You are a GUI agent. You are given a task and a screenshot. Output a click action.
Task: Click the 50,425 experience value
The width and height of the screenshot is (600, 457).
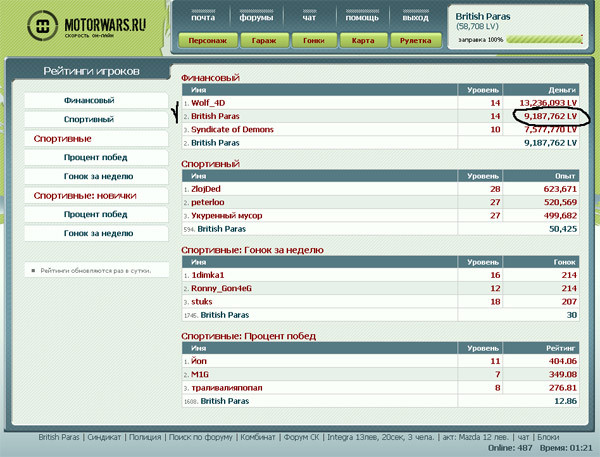coord(563,229)
